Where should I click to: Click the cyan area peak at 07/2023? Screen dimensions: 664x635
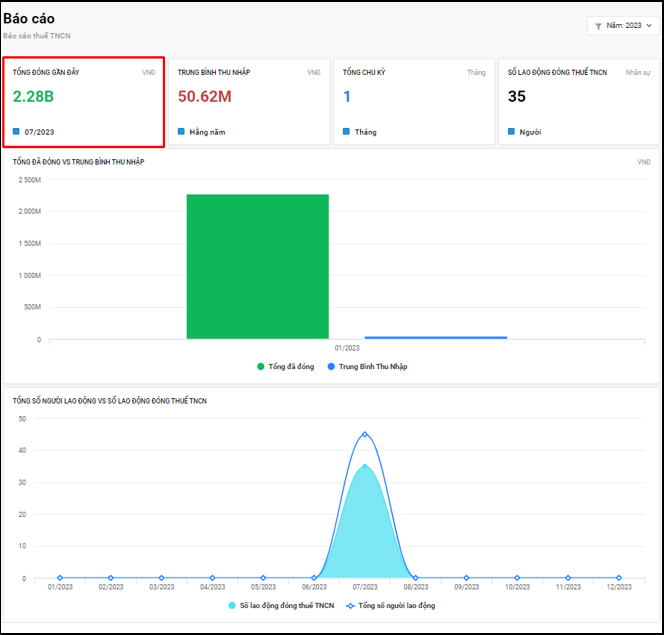tap(365, 467)
